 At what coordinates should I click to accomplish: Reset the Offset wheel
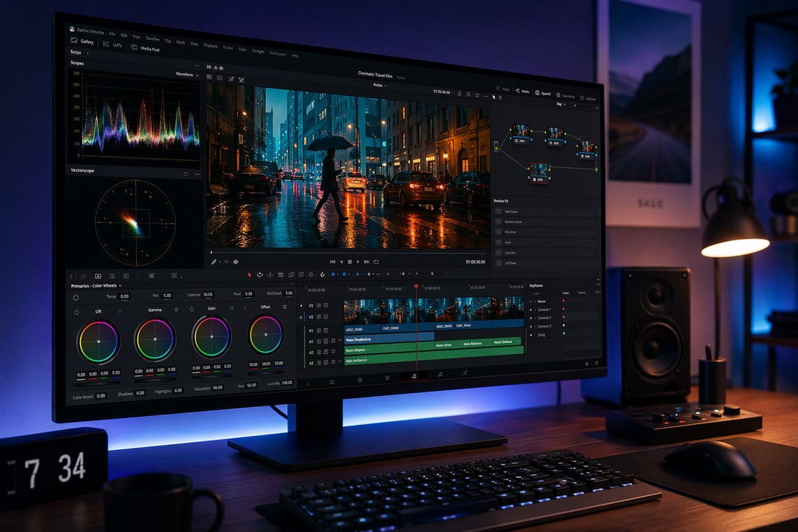[284, 307]
